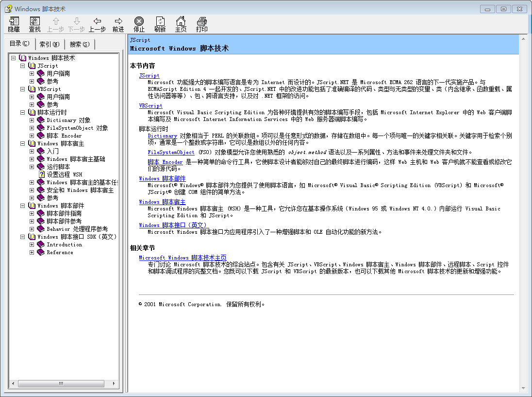
Task: Open the VBScript hyperlink in content
Action: coord(150,105)
